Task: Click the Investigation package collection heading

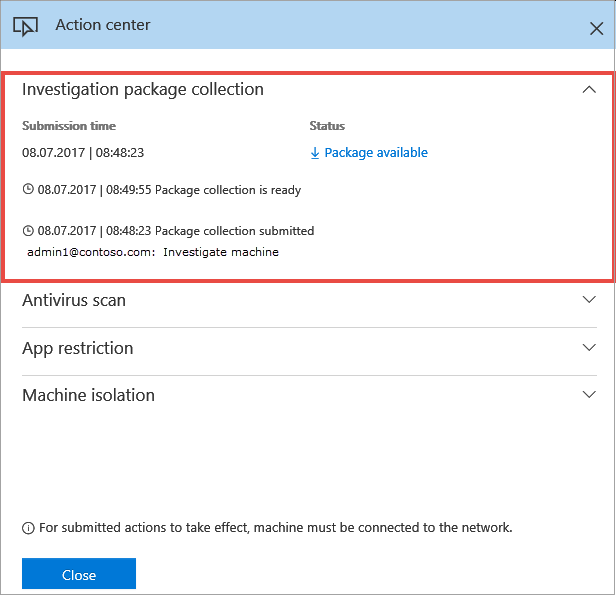Action: click(143, 90)
